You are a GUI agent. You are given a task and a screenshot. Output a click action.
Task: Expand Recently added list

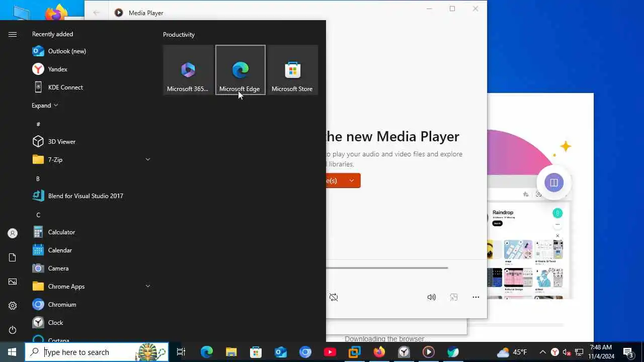[x=45, y=106]
